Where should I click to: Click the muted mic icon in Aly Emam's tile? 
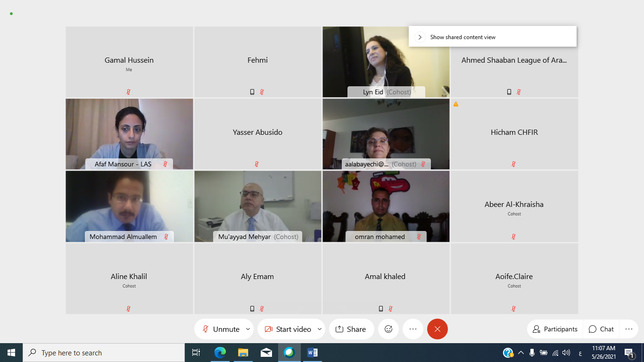[x=262, y=309]
